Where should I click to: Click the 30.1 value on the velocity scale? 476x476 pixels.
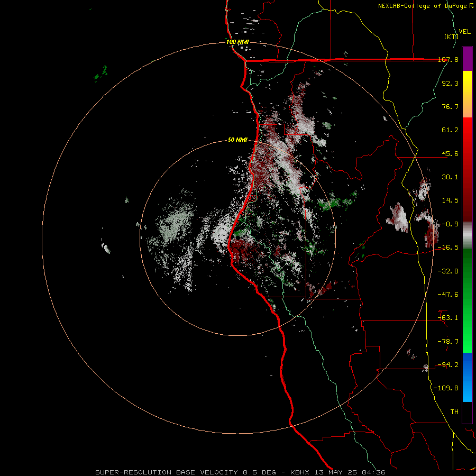point(450,177)
